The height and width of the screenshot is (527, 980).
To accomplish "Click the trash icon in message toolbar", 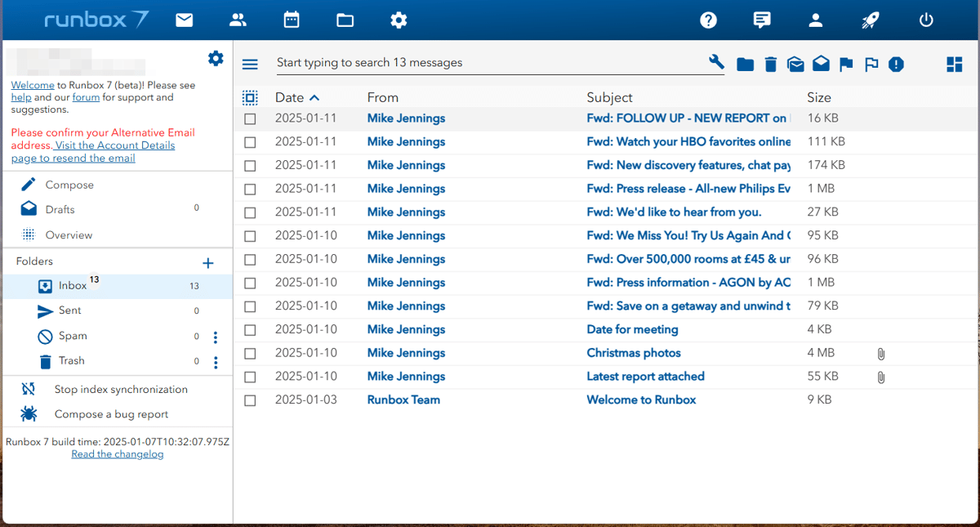I will coord(770,64).
